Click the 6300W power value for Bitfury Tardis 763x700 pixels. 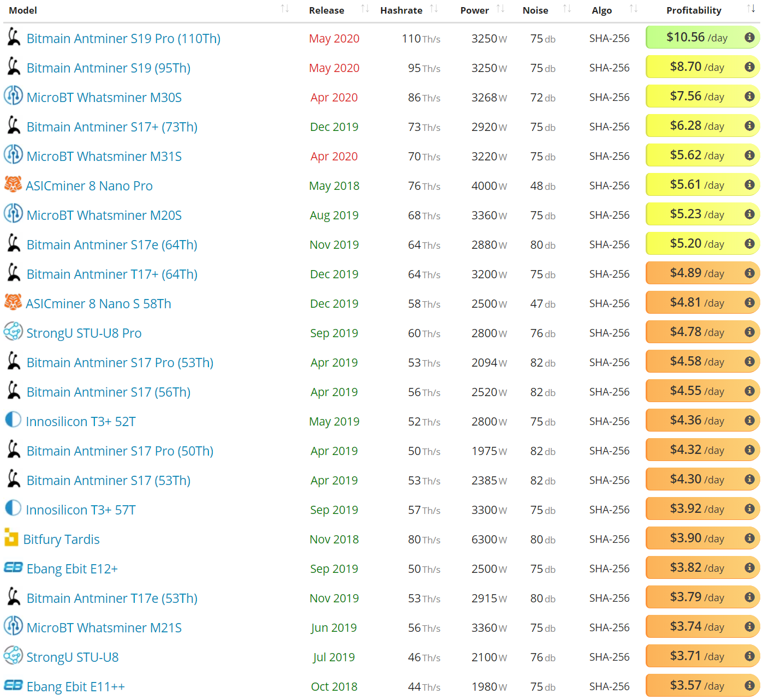coord(490,540)
